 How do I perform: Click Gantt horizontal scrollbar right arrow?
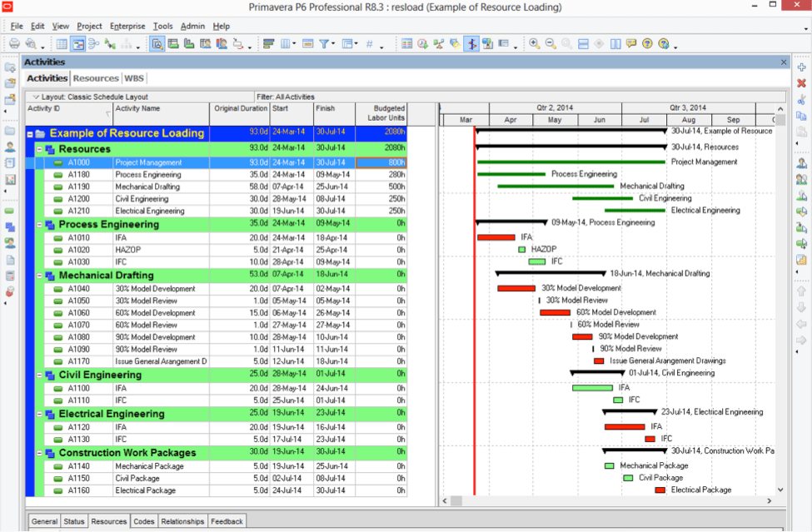(x=770, y=501)
